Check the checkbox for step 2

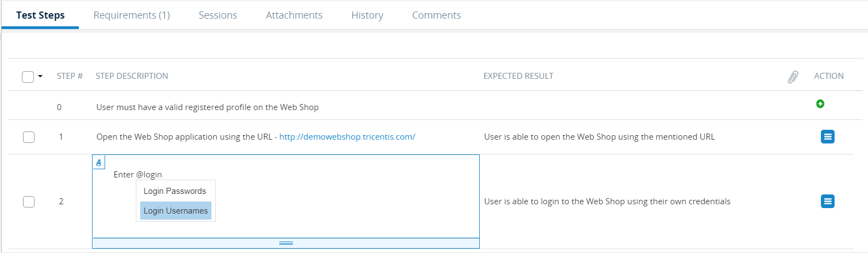[29, 202]
